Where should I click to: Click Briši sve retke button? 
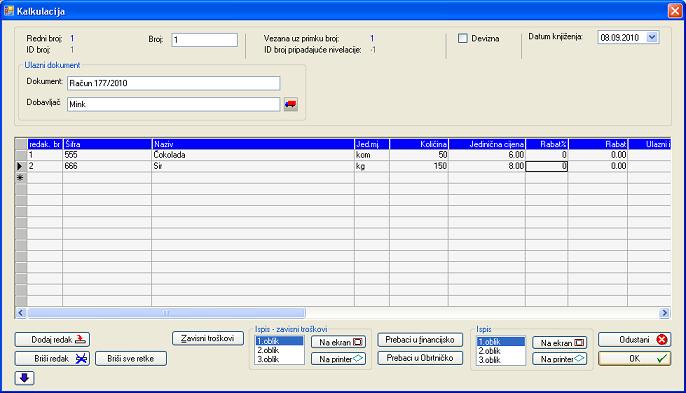pyautogui.click(x=131, y=358)
